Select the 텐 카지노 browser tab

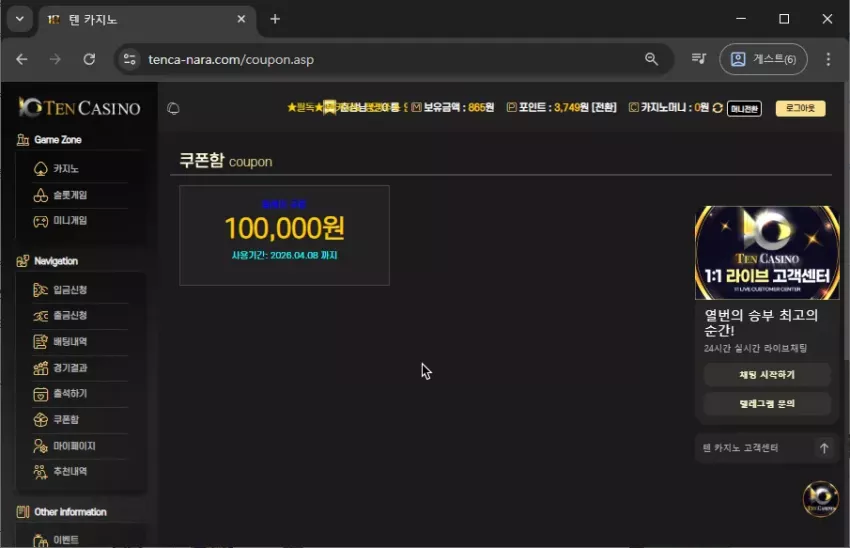(147, 20)
